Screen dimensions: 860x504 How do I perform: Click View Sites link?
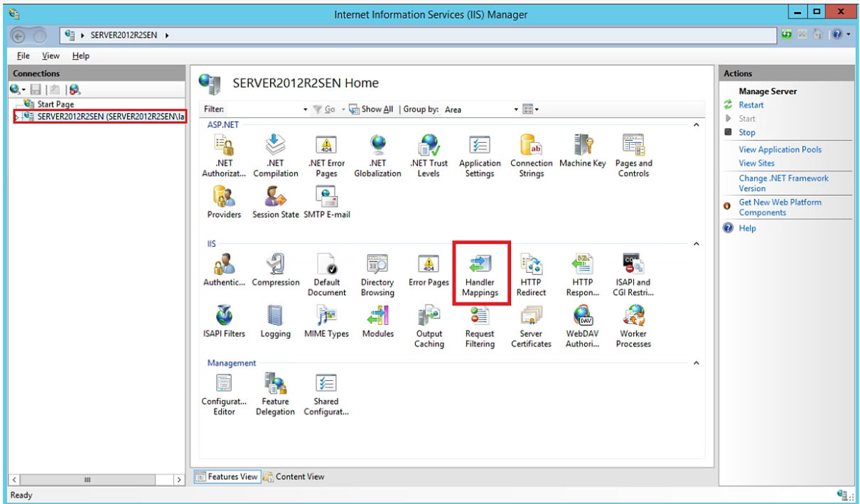coord(756,163)
